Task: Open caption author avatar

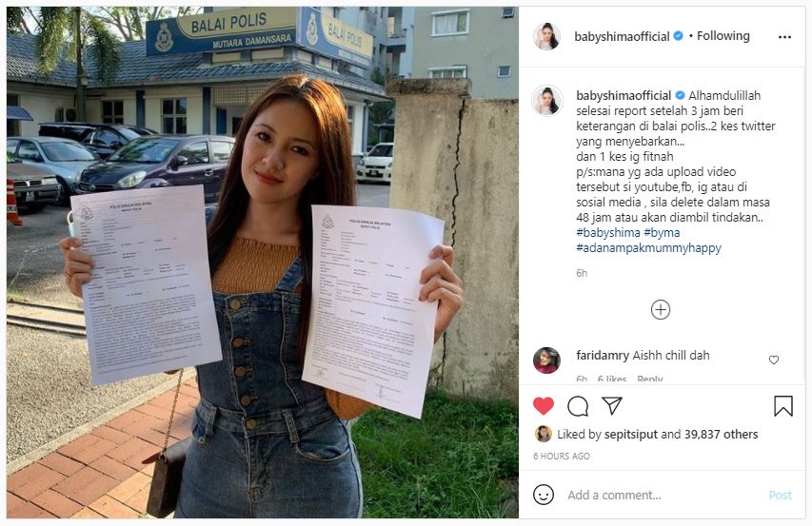Action: tap(546, 100)
